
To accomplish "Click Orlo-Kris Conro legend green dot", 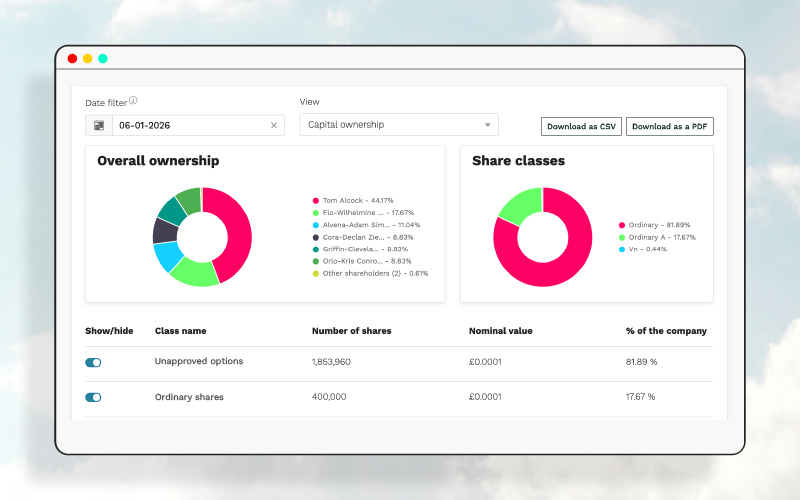I will pyautogui.click(x=316, y=261).
